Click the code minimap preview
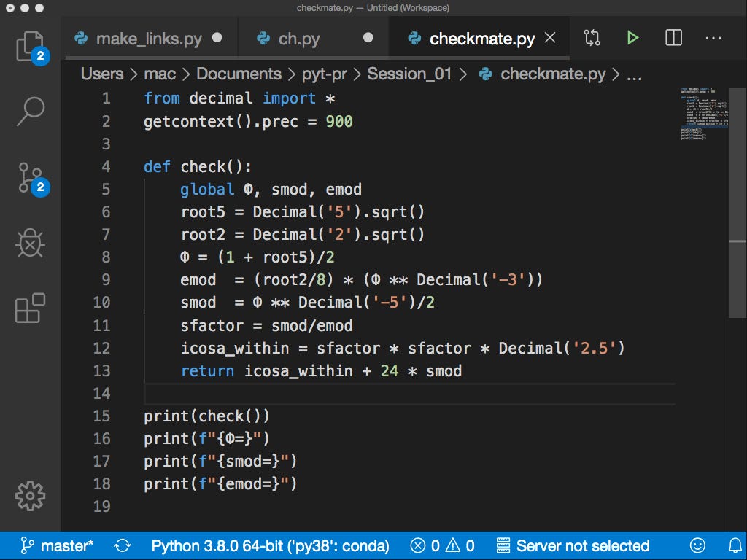Screen dimensions: 747x560 pyautogui.click(x=704, y=113)
